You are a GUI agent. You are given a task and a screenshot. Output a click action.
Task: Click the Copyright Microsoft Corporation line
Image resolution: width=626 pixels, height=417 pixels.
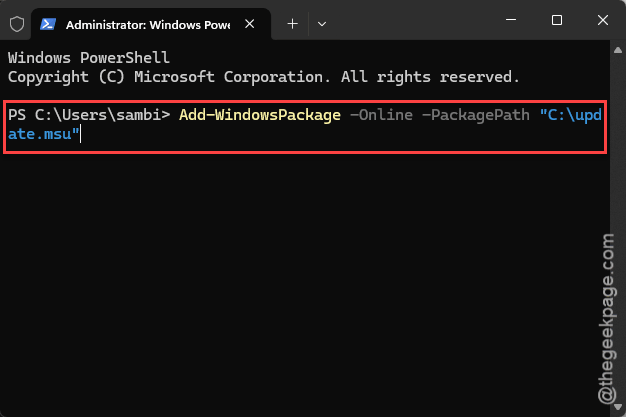[263, 77]
